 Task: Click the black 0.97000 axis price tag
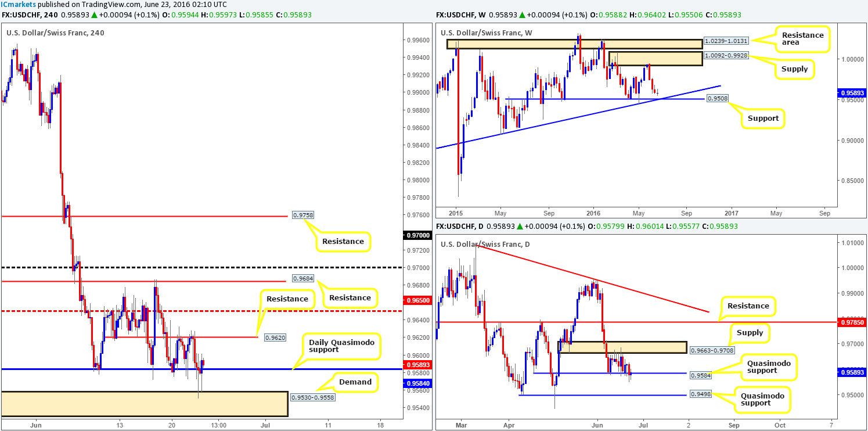(417, 236)
